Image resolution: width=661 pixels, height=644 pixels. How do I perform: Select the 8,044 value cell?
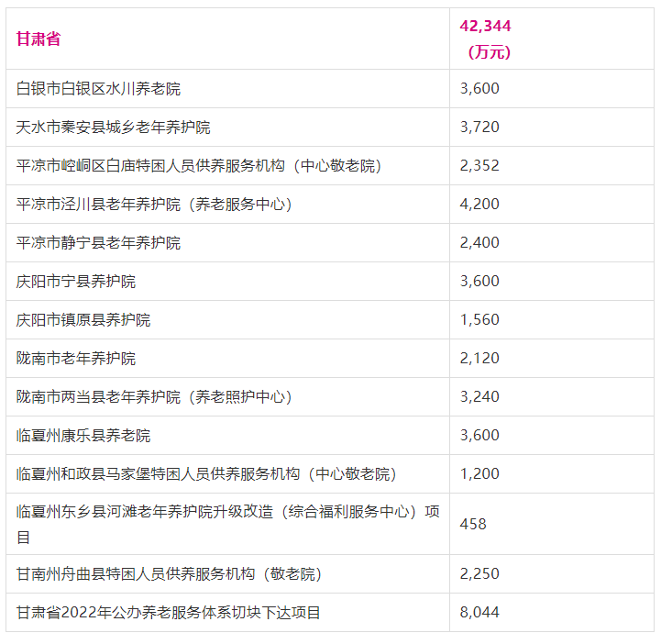(x=479, y=612)
